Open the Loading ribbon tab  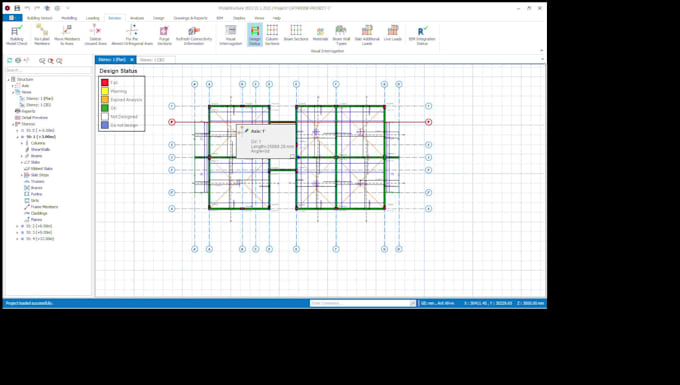[92, 18]
